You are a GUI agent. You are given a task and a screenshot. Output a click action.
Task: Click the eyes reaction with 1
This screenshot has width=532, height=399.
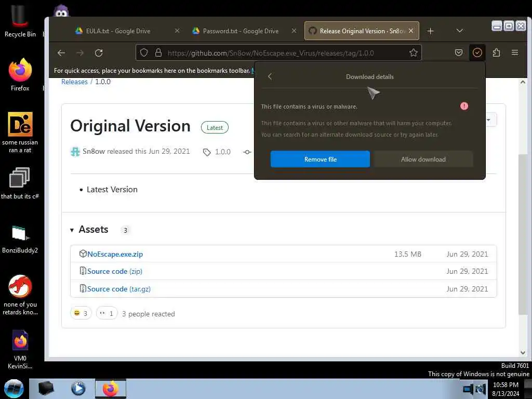point(107,313)
